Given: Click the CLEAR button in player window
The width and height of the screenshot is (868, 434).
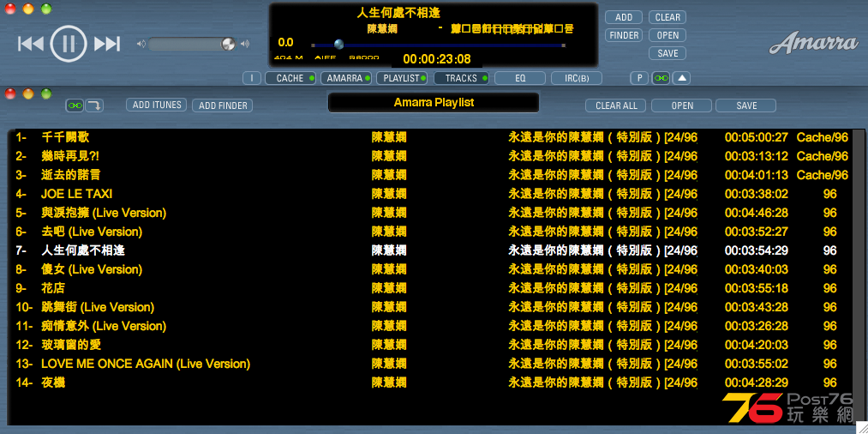Looking at the screenshot, I should 667,17.
